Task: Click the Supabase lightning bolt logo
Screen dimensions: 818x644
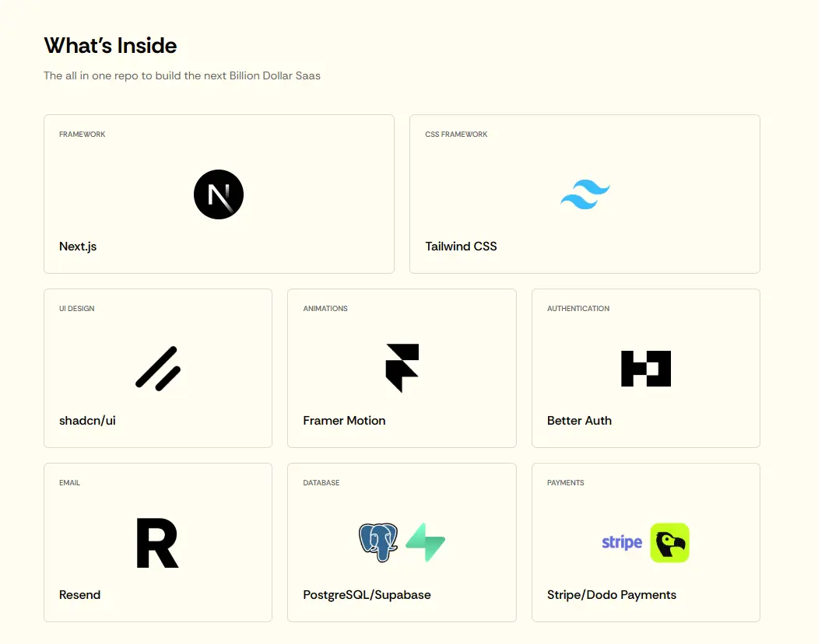Action: pyautogui.click(x=425, y=542)
